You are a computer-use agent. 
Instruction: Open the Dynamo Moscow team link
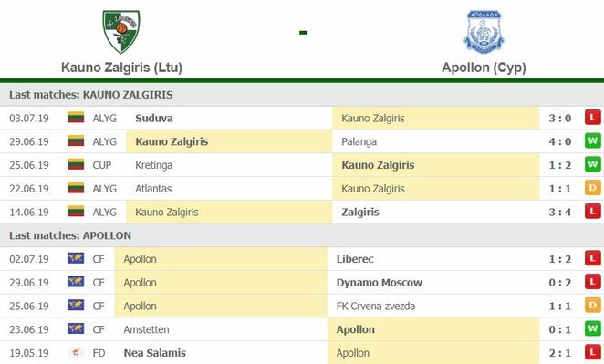pos(379,282)
